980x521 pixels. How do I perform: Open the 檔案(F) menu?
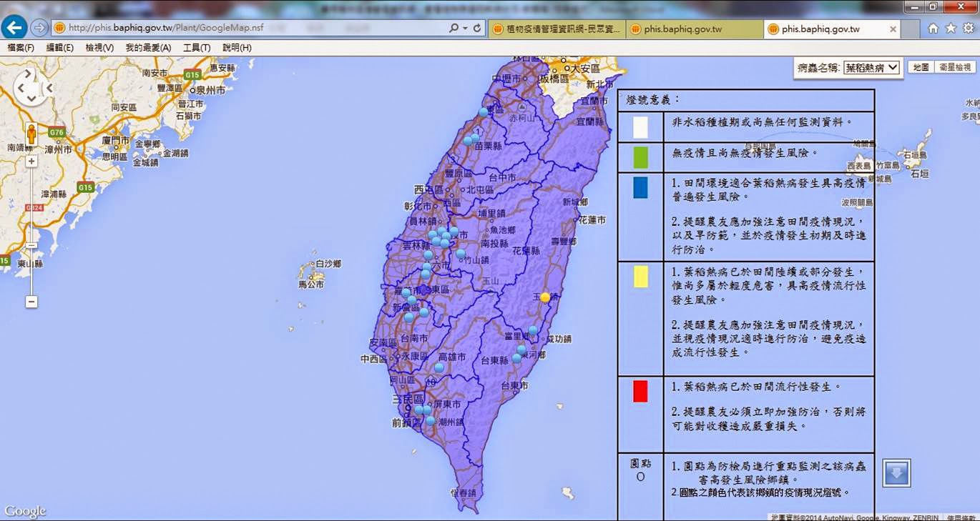click(21, 48)
